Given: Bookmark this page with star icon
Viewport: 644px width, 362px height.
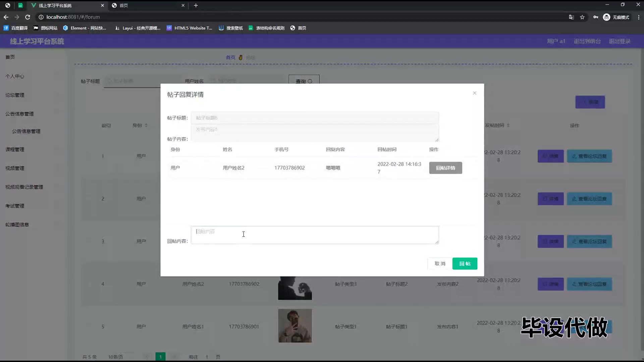Looking at the screenshot, I should [x=582, y=17].
